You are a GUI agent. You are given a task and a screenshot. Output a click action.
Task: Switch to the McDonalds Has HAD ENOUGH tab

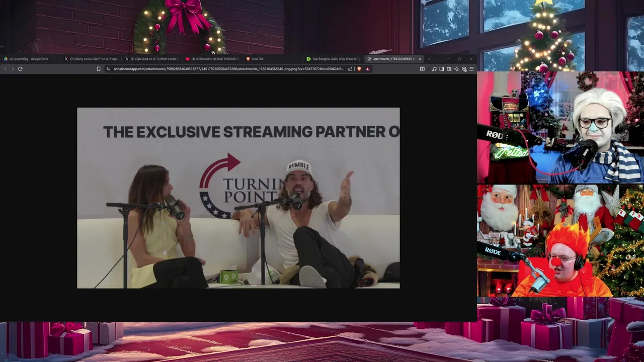213,59
